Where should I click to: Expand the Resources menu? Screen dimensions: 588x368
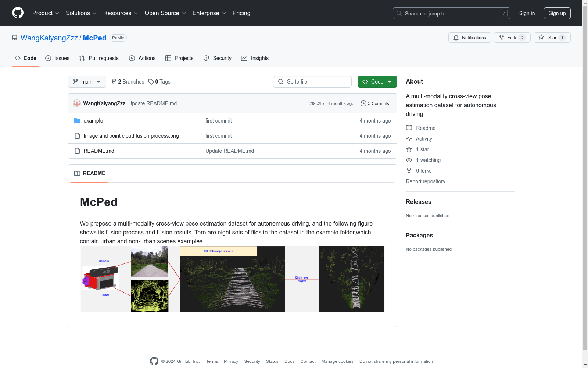click(121, 13)
